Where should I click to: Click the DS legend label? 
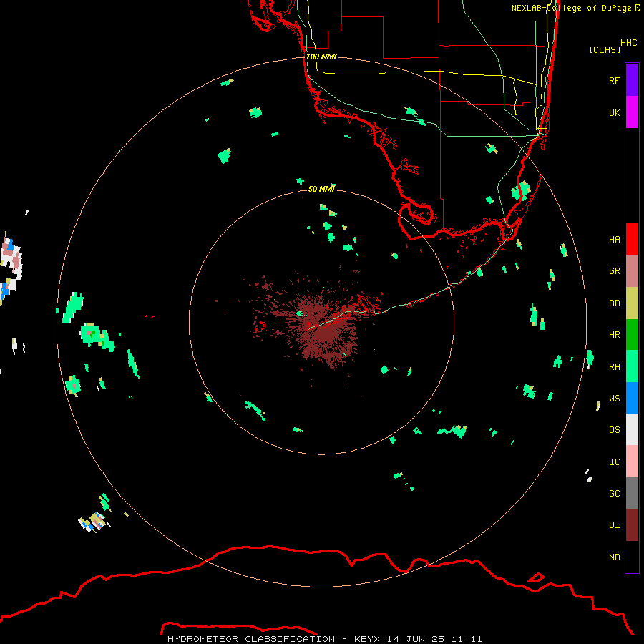615,429
